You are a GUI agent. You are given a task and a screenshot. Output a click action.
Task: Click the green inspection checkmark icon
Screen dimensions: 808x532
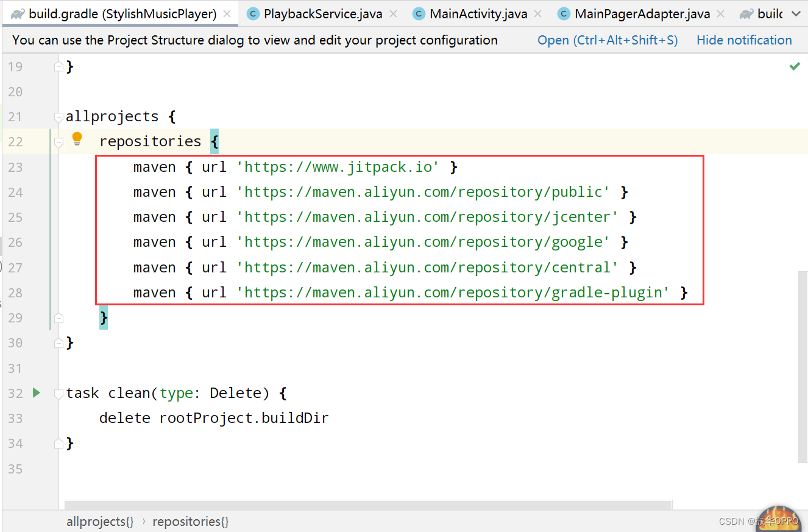click(795, 66)
